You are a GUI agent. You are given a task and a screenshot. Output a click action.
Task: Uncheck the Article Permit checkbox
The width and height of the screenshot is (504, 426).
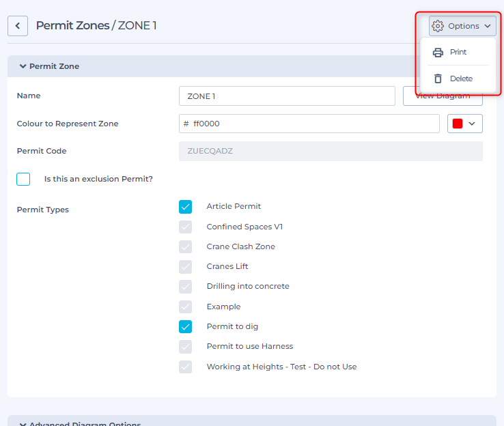pyautogui.click(x=186, y=206)
